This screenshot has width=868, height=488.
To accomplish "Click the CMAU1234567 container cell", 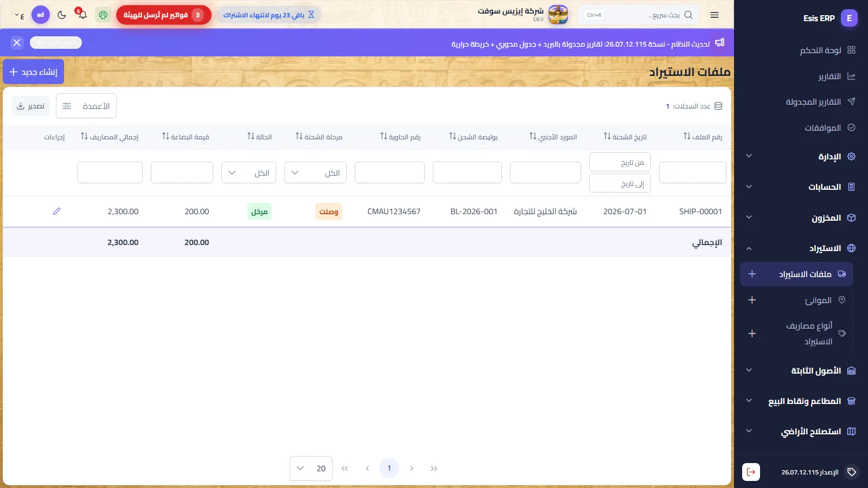I will click(x=394, y=211).
